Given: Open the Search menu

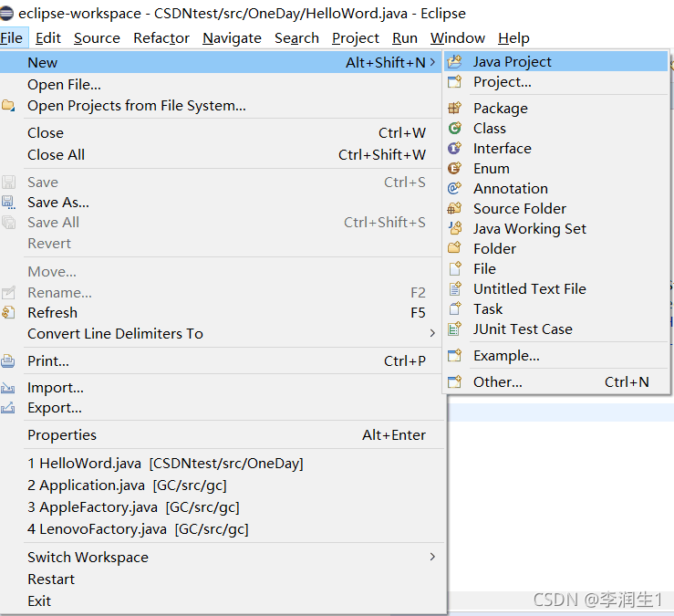Looking at the screenshot, I should (x=296, y=38).
